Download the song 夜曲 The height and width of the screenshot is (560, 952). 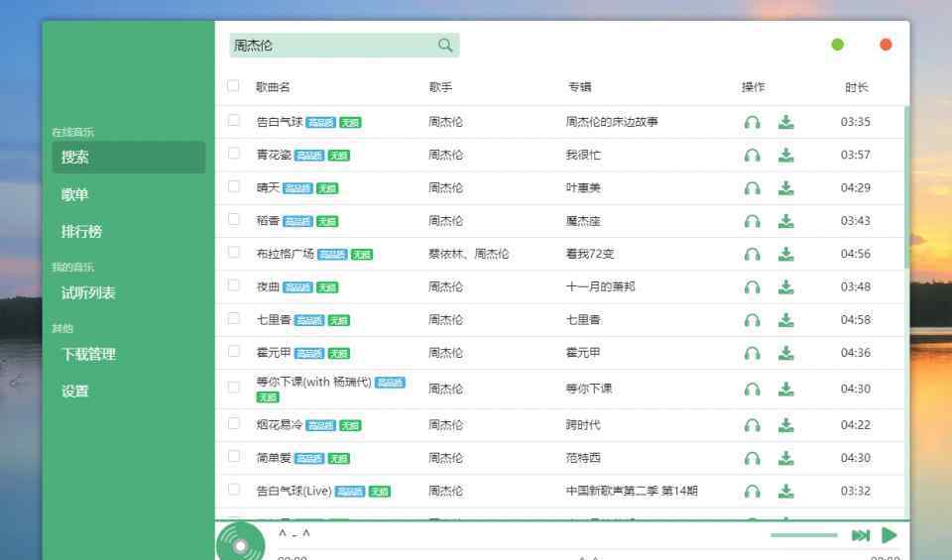[786, 287]
